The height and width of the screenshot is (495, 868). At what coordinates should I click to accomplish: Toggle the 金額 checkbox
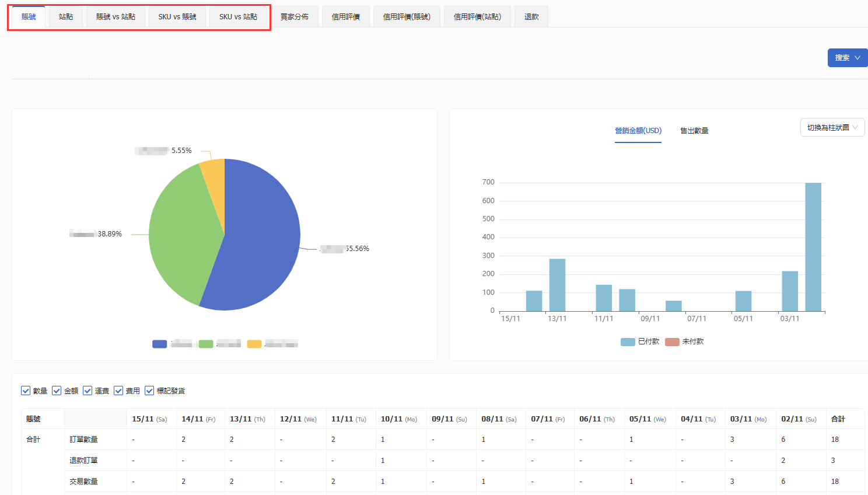coord(57,391)
